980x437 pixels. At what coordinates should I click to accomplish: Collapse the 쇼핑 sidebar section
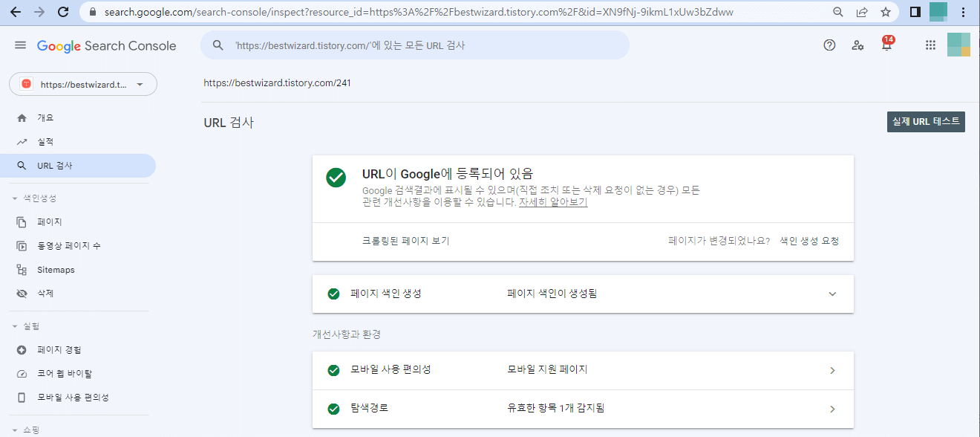(x=26, y=430)
